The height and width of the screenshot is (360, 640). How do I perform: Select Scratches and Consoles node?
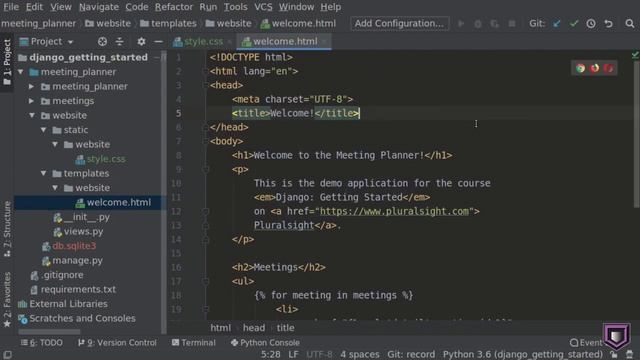(77, 318)
